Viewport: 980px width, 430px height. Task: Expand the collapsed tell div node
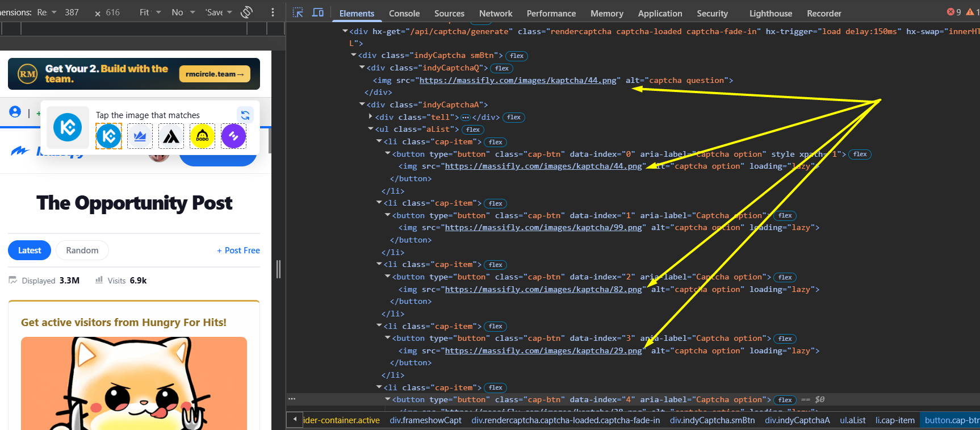tap(371, 117)
